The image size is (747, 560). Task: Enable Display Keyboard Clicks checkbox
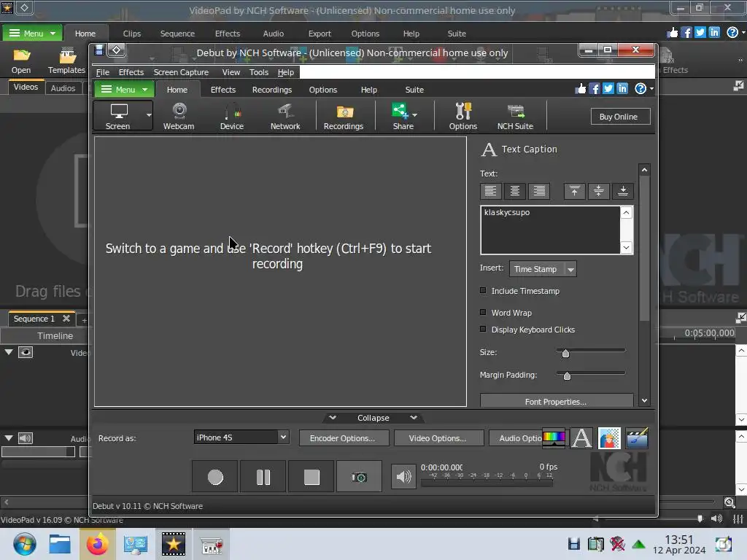(483, 329)
